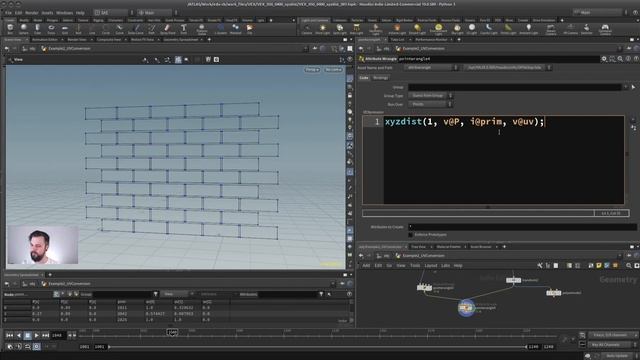Viewport: 640px width, 360px height.
Task: Open the Help menu
Action: (x=80, y=13)
